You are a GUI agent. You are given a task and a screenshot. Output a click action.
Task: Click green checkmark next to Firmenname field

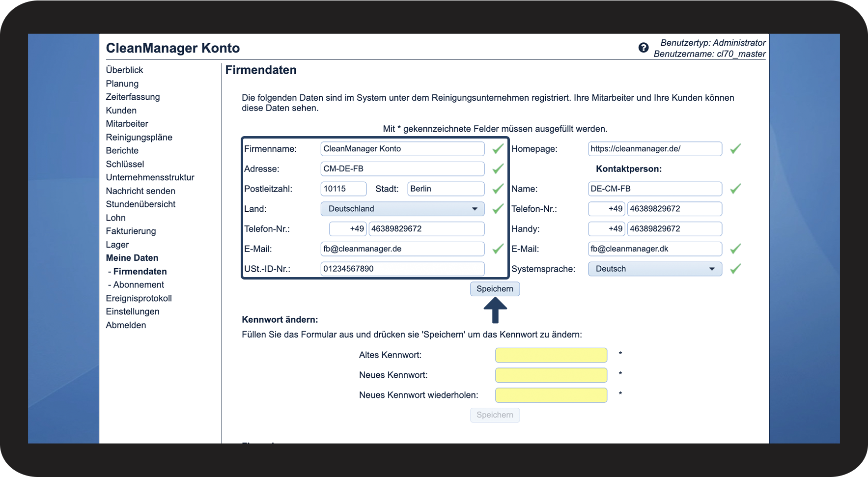[498, 149]
